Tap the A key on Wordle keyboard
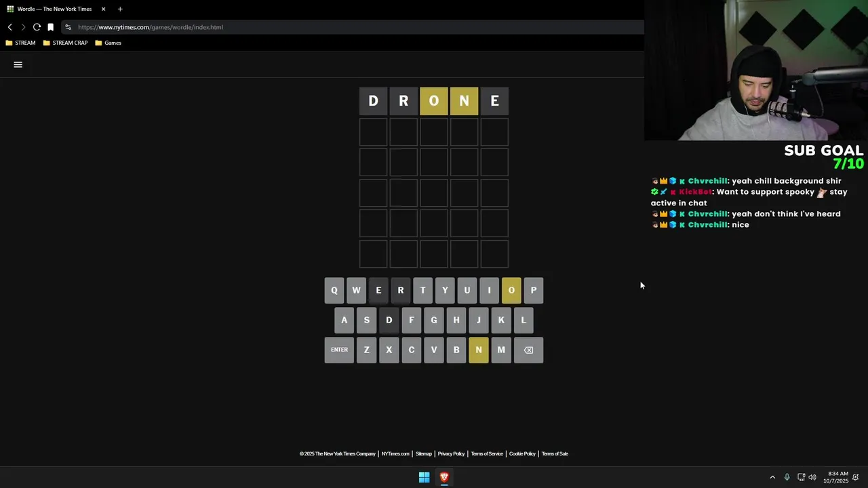The image size is (868, 488). (344, 320)
